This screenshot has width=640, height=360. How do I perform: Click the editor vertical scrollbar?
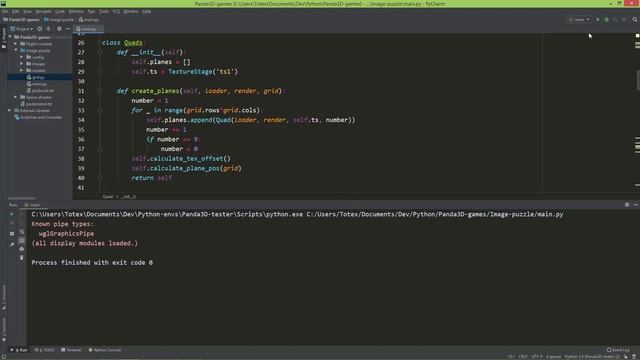click(637, 81)
